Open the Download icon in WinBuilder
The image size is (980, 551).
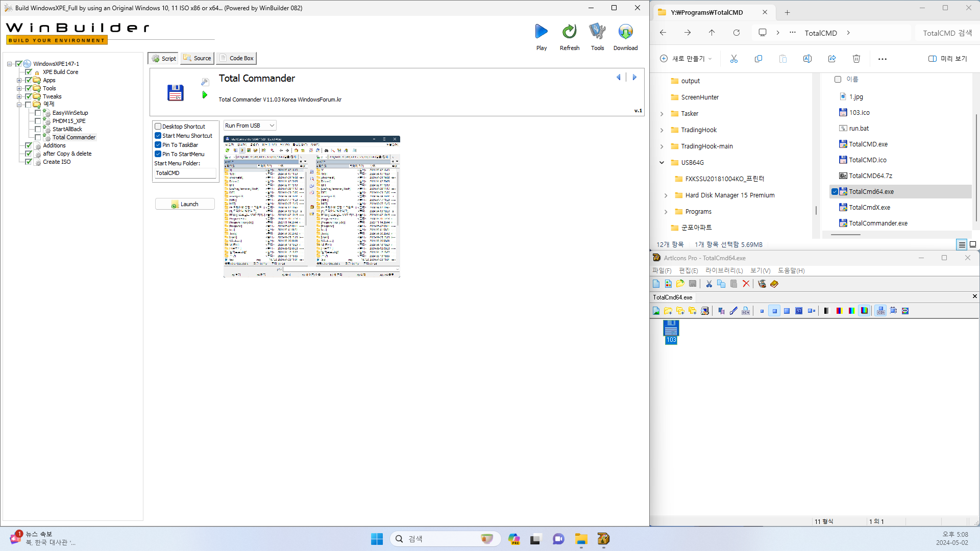click(x=625, y=32)
